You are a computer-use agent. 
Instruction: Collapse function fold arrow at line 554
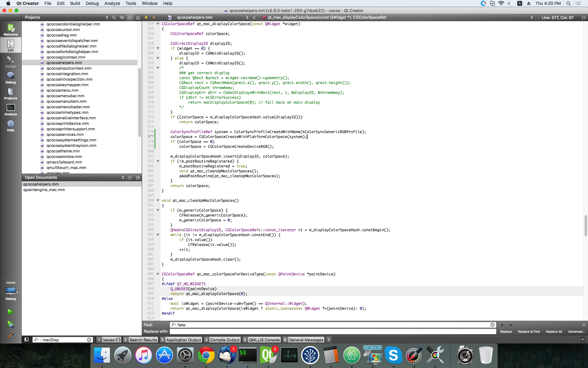pos(158,24)
